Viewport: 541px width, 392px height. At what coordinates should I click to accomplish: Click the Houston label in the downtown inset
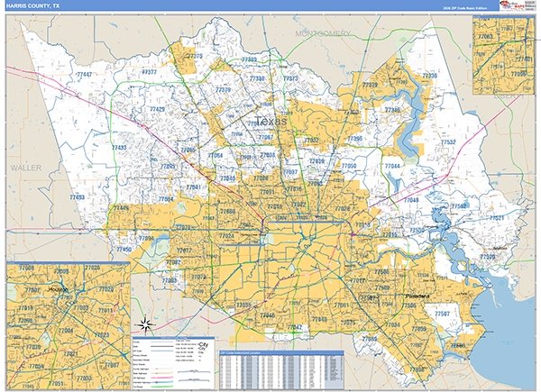pyautogui.click(x=59, y=289)
